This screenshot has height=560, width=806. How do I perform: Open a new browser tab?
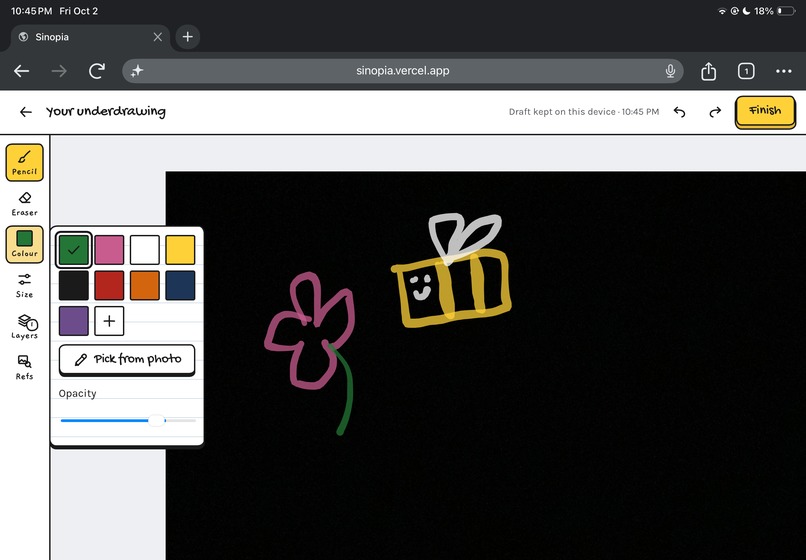click(x=188, y=37)
